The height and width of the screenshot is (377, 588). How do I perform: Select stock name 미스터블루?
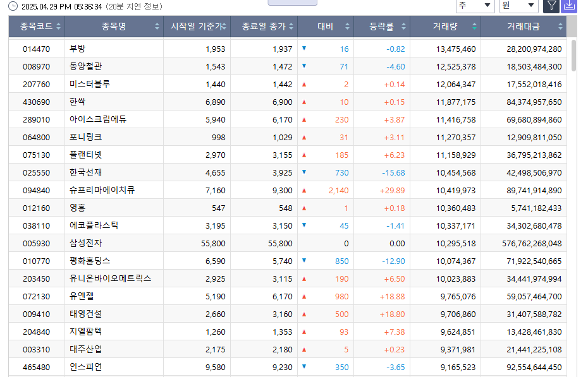90,84
